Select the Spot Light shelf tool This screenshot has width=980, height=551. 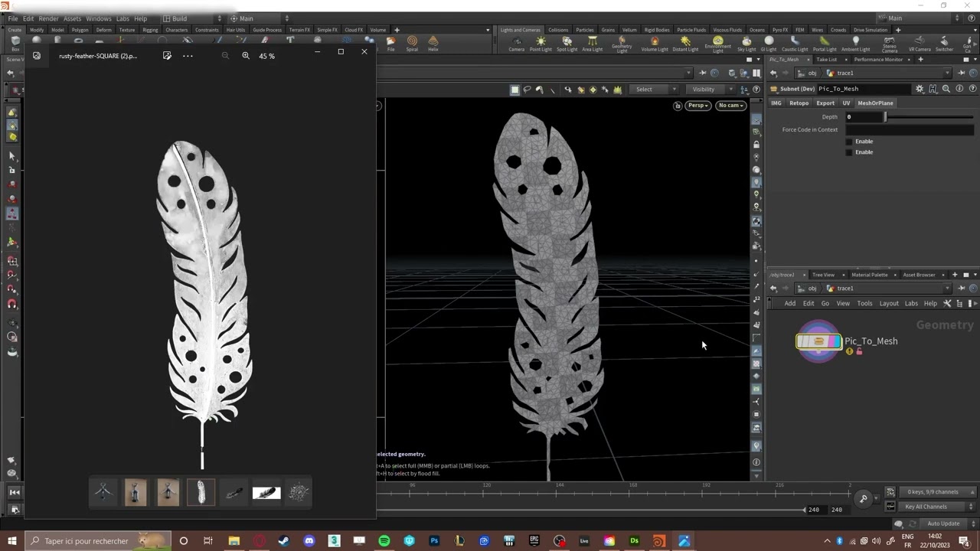[567, 44]
